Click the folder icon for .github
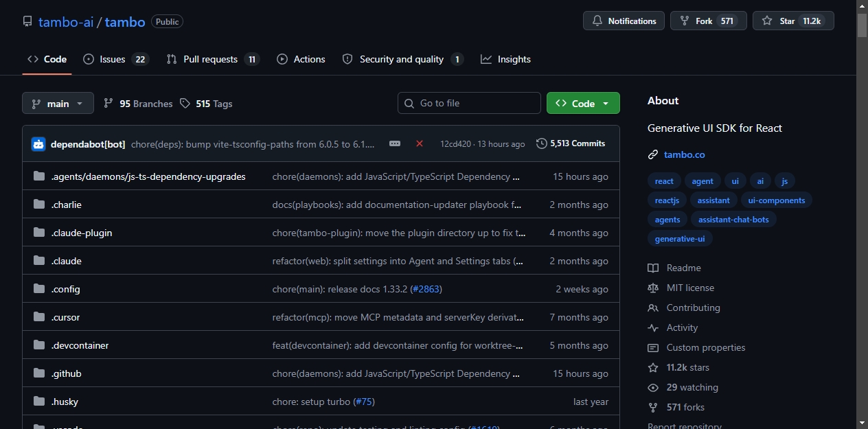The image size is (868, 429). [39, 373]
